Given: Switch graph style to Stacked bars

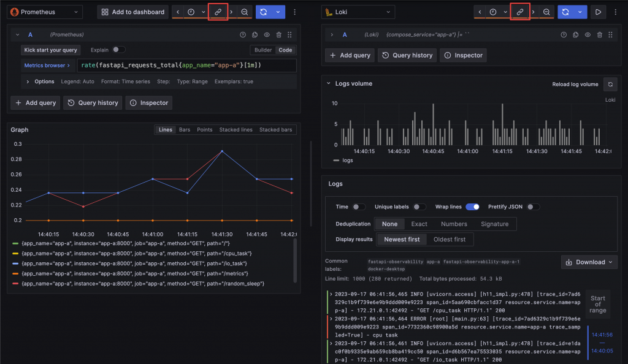Looking at the screenshot, I should (275, 129).
